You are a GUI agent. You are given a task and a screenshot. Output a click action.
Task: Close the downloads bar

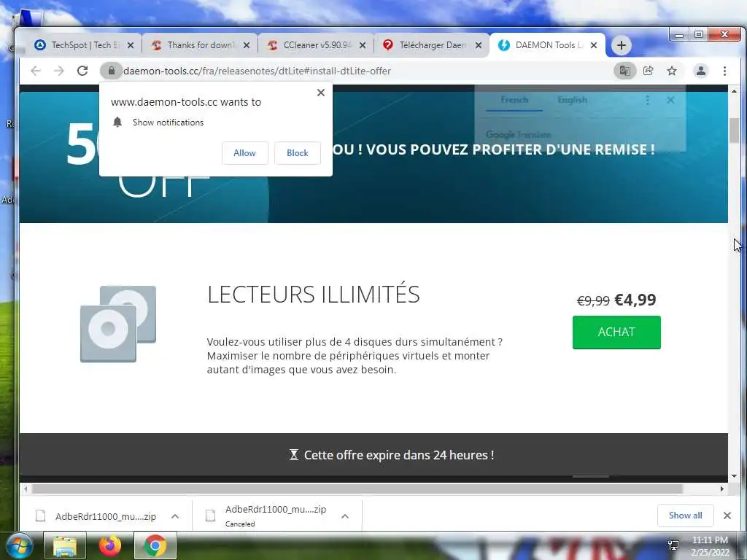point(727,516)
